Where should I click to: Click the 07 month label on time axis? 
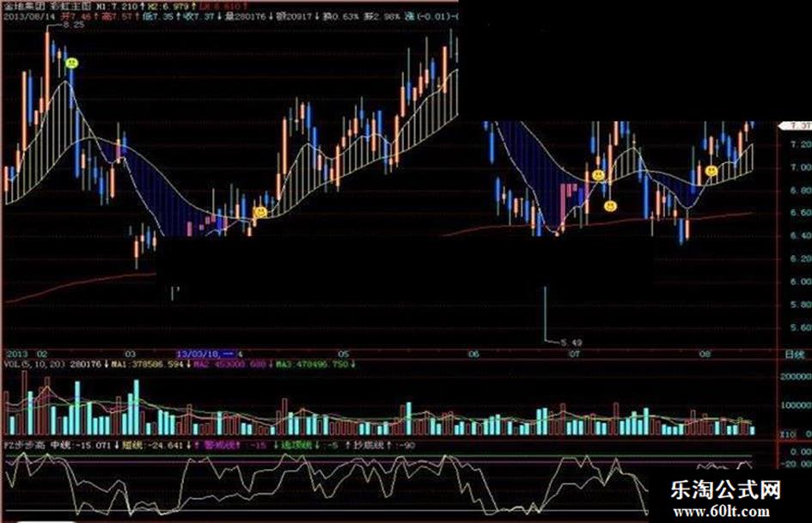point(574,353)
